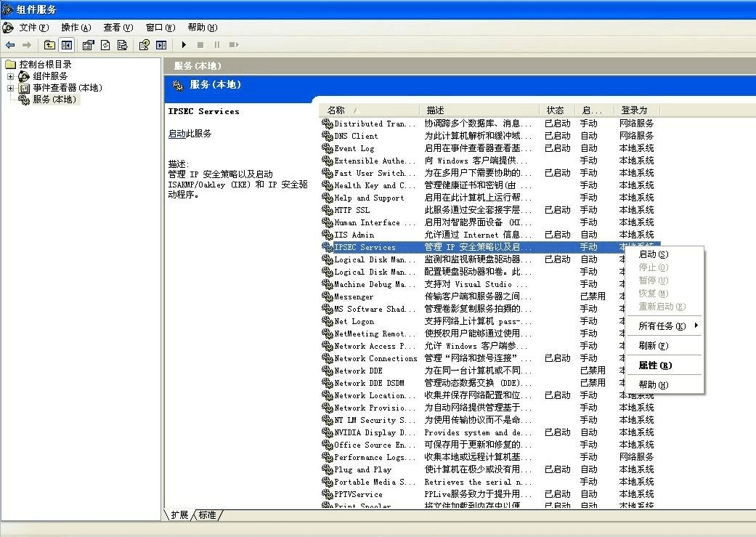756x537 pixels.
Task: Click the 启动 link to start service
Action: [176, 134]
